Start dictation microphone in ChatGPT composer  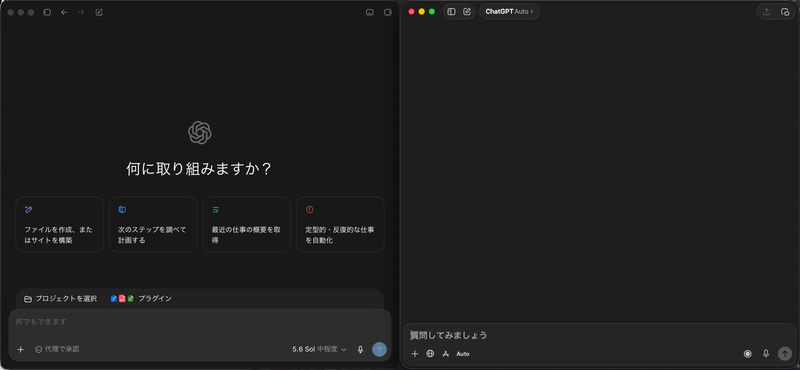[x=766, y=354]
